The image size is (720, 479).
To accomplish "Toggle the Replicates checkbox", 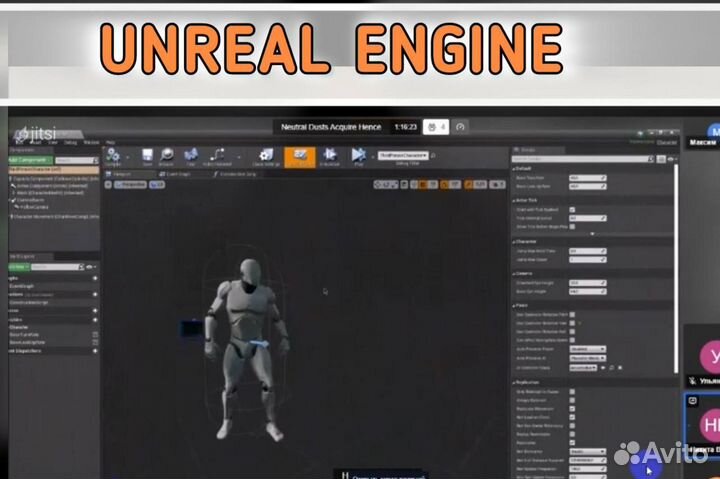I will point(572,443).
